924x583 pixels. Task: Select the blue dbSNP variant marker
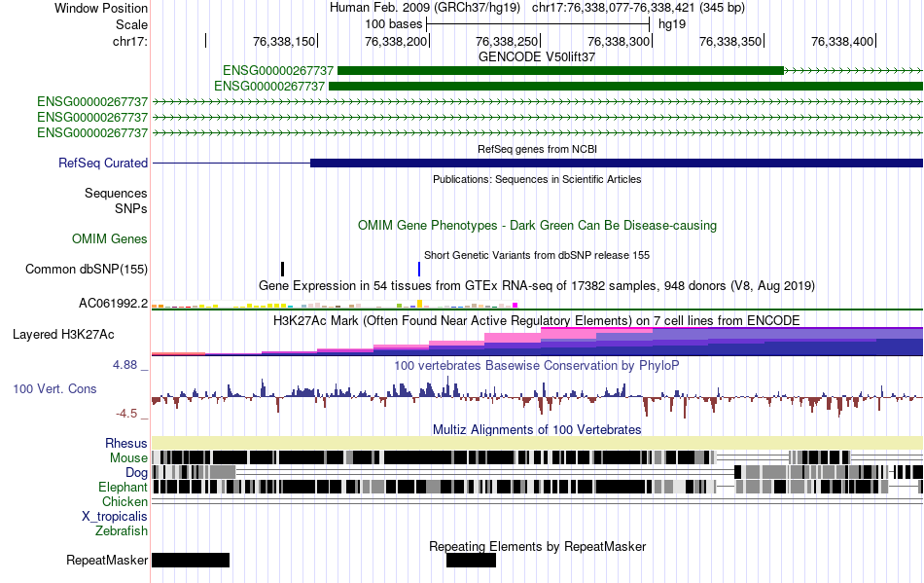coord(419,269)
